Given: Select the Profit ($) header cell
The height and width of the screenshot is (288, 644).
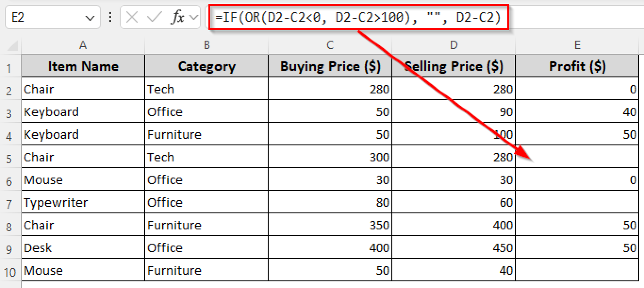Looking at the screenshot, I should 578,66.
